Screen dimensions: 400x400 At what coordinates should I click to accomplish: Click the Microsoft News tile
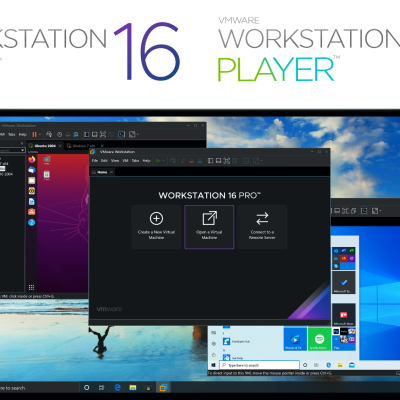344,315
